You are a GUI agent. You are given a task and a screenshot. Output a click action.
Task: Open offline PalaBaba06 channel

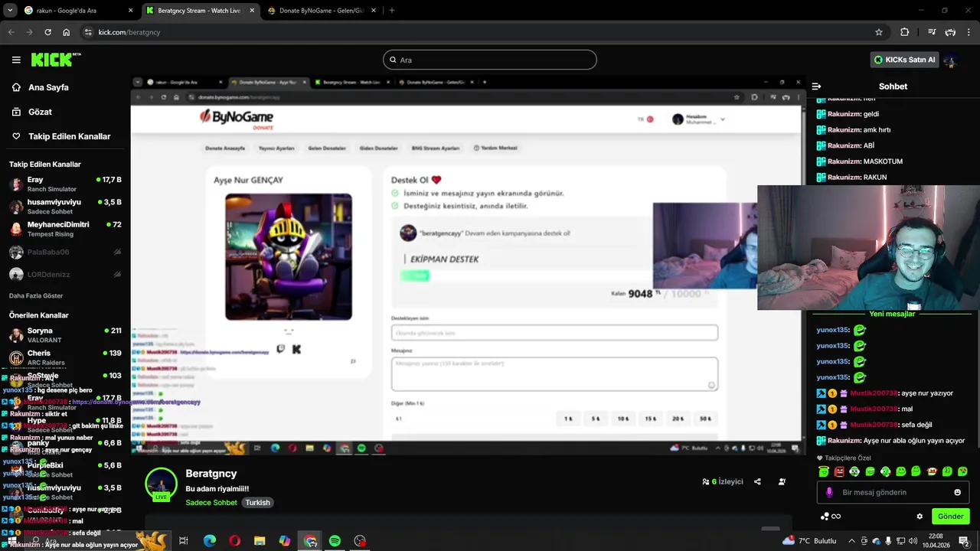tap(64, 252)
